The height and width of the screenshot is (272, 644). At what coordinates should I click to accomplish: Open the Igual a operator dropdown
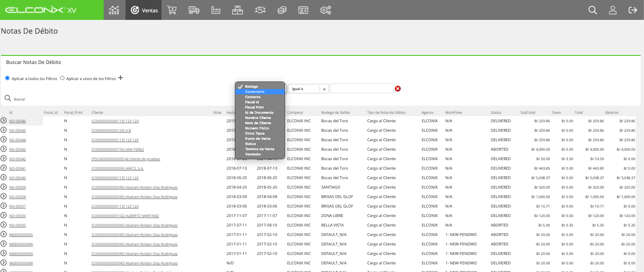click(x=308, y=89)
